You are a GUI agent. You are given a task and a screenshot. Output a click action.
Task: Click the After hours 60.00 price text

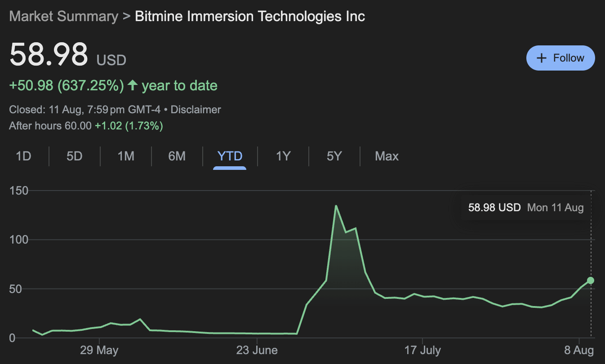(50, 126)
